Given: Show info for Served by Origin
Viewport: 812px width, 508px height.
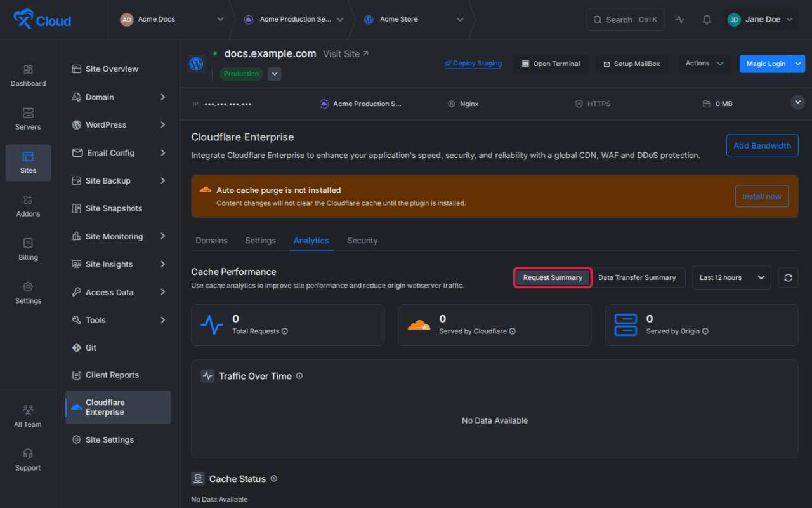Looking at the screenshot, I should (705, 331).
